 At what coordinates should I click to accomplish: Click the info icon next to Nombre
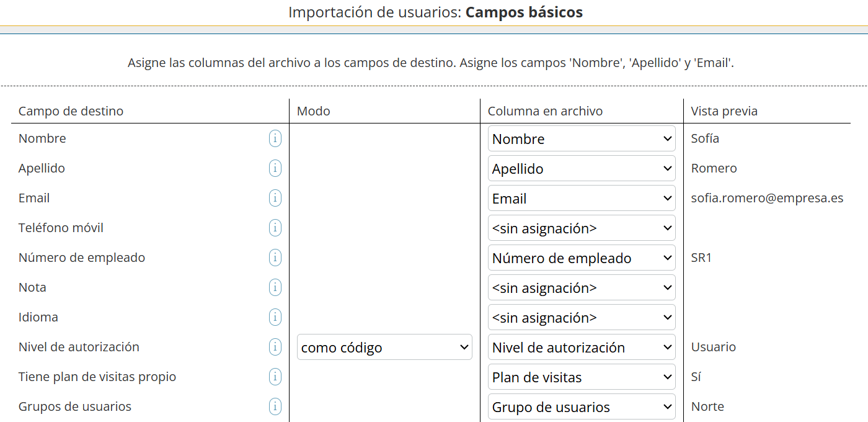(x=275, y=138)
